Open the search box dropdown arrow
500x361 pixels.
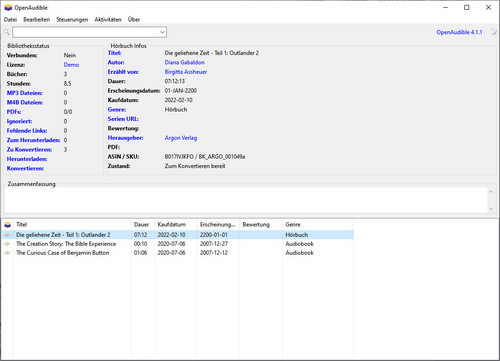[x=162, y=32]
